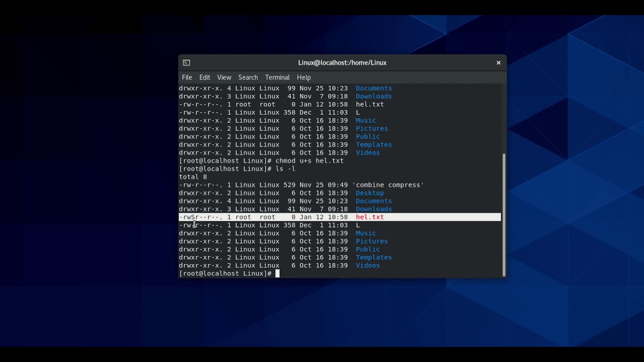Click the terminal's vertical scrollbar thumb
The image size is (644, 362).
(x=504, y=215)
